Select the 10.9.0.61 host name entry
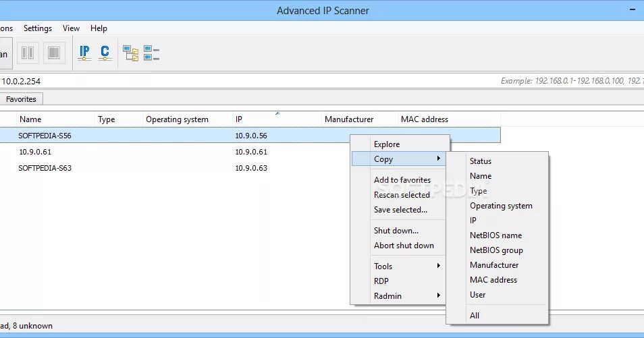Viewport: 644px width, 338px height. (35, 152)
